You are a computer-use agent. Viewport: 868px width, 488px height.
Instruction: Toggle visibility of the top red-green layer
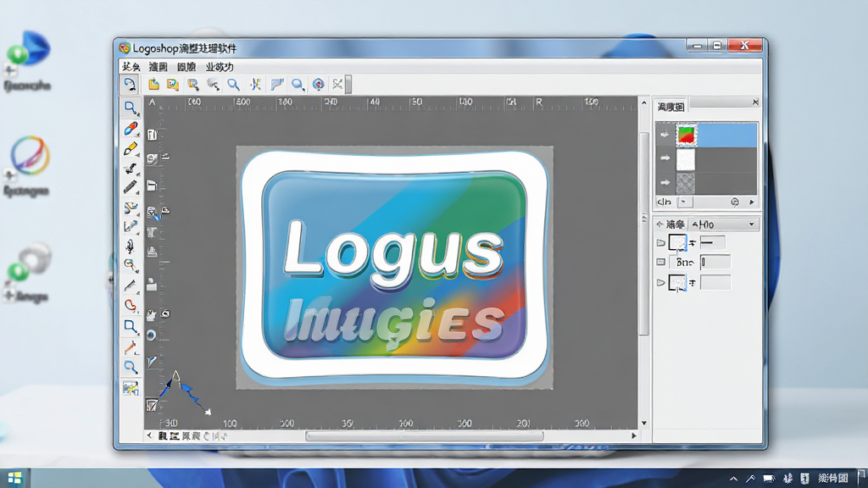click(665, 135)
